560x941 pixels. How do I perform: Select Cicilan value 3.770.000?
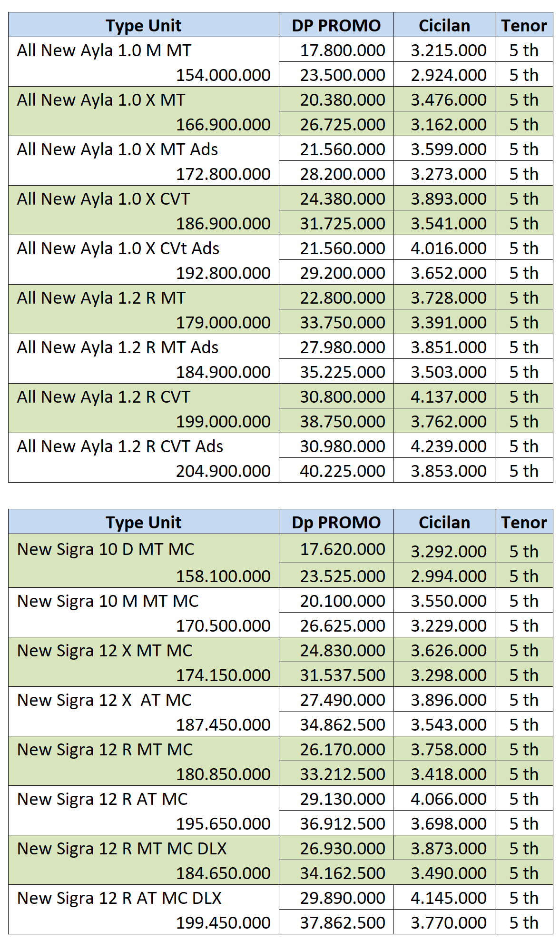[449, 922]
